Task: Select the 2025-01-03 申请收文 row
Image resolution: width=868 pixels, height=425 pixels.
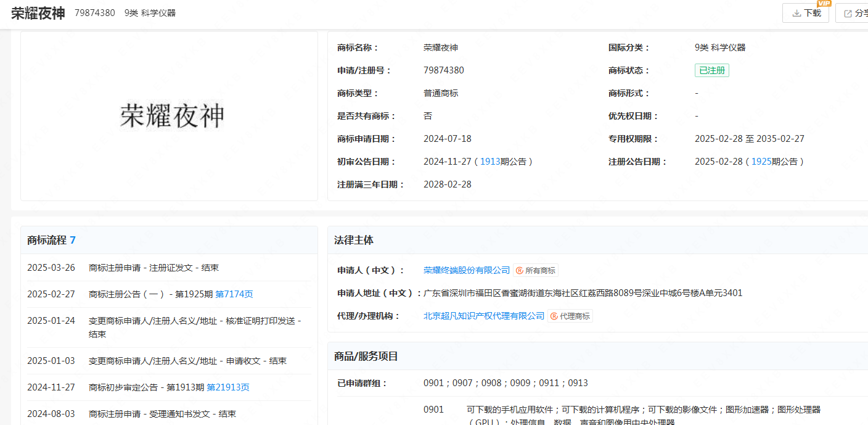Action: click(x=169, y=361)
